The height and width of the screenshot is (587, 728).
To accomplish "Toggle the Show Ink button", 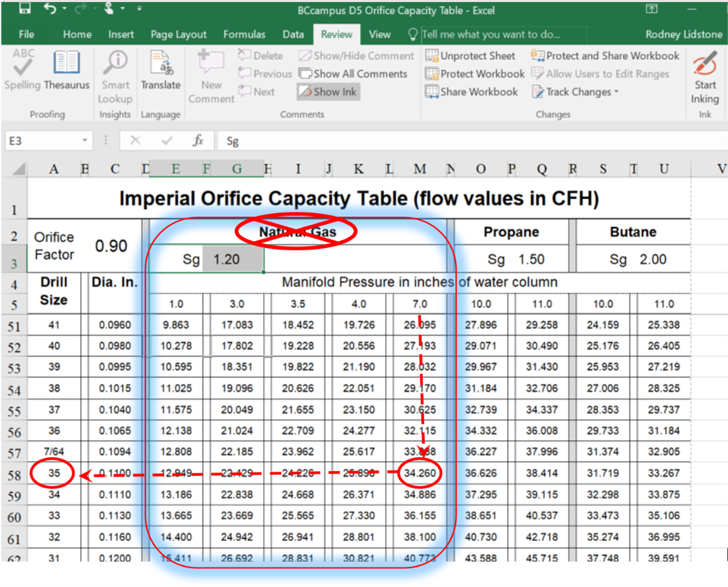I will [x=327, y=92].
